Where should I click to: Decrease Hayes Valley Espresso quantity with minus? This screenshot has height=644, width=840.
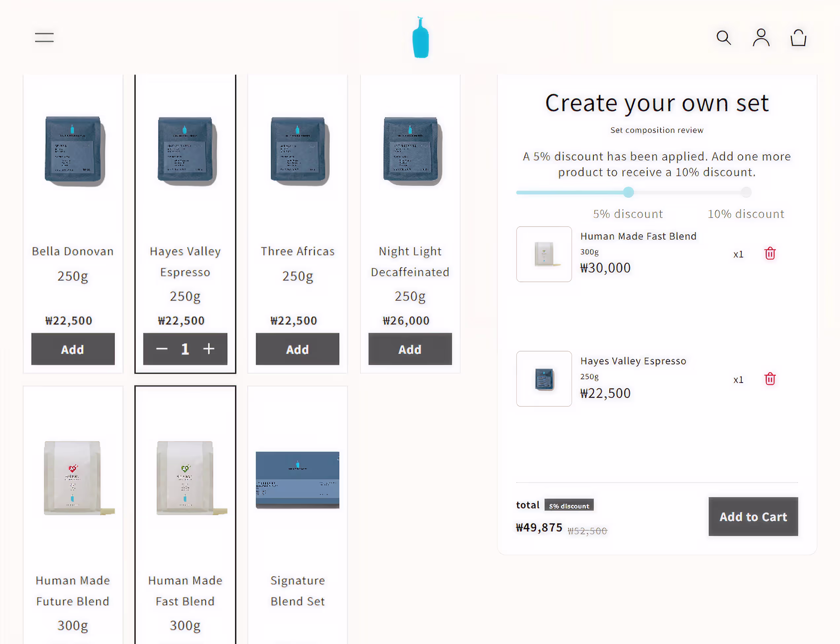pyautogui.click(x=162, y=349)
